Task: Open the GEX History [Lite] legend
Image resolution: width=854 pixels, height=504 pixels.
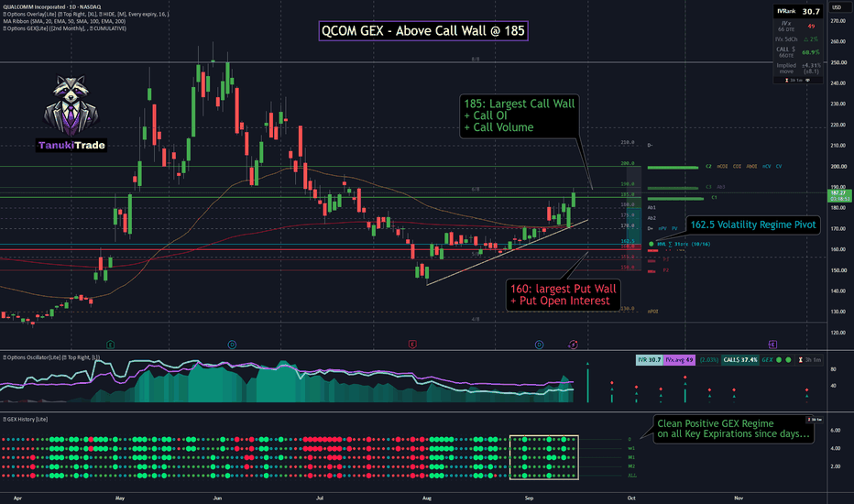Action: [x=25, y=419]
